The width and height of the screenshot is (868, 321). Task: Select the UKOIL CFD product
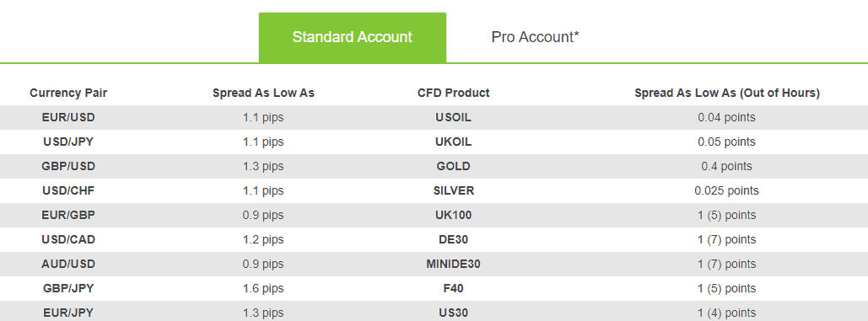[453, 142]
